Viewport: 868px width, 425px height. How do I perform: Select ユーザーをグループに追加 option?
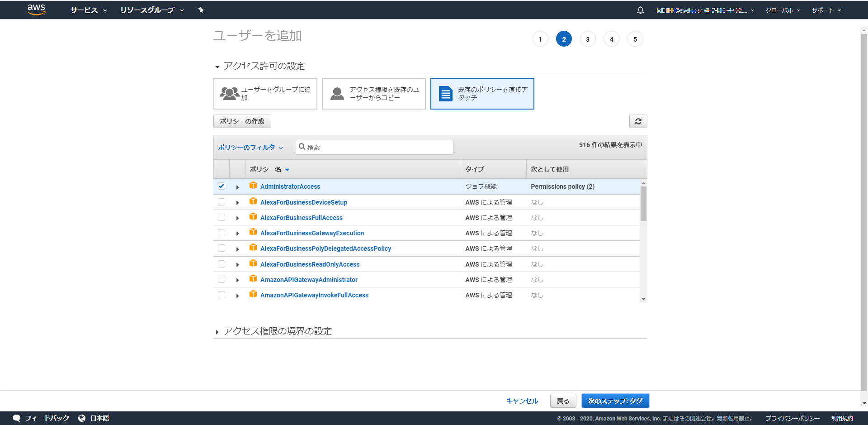pyautogui.click(x=265, y=94)
